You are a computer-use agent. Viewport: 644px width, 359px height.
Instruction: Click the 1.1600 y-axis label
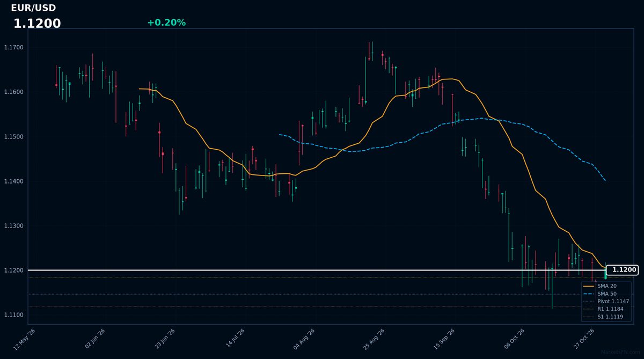click(x=13, y=92)
